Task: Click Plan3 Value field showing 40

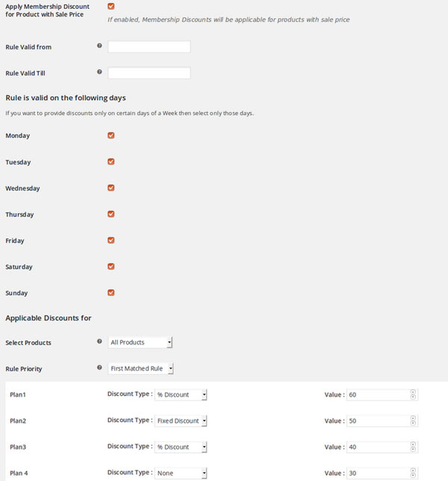Action: tap(382, 447)
